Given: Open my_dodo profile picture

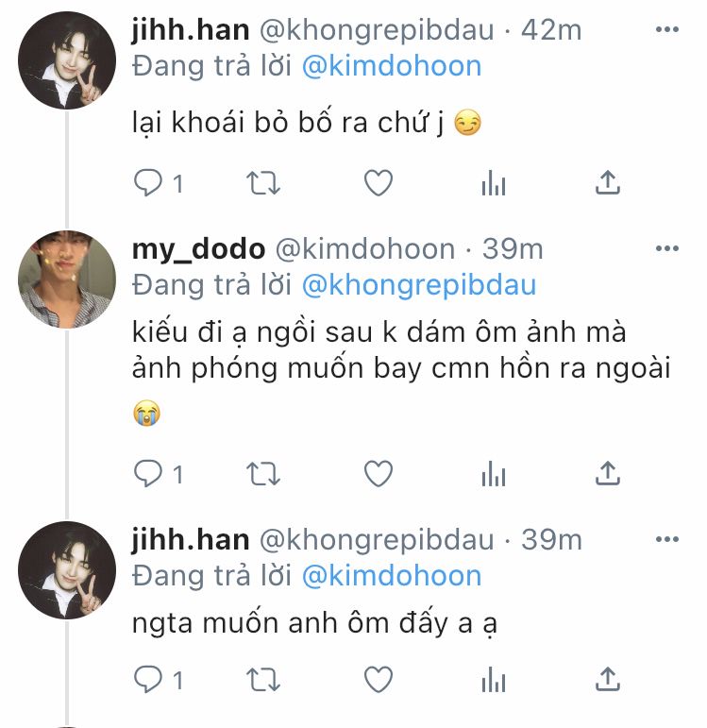Looking at the screenshot, I should coord(67,279).
